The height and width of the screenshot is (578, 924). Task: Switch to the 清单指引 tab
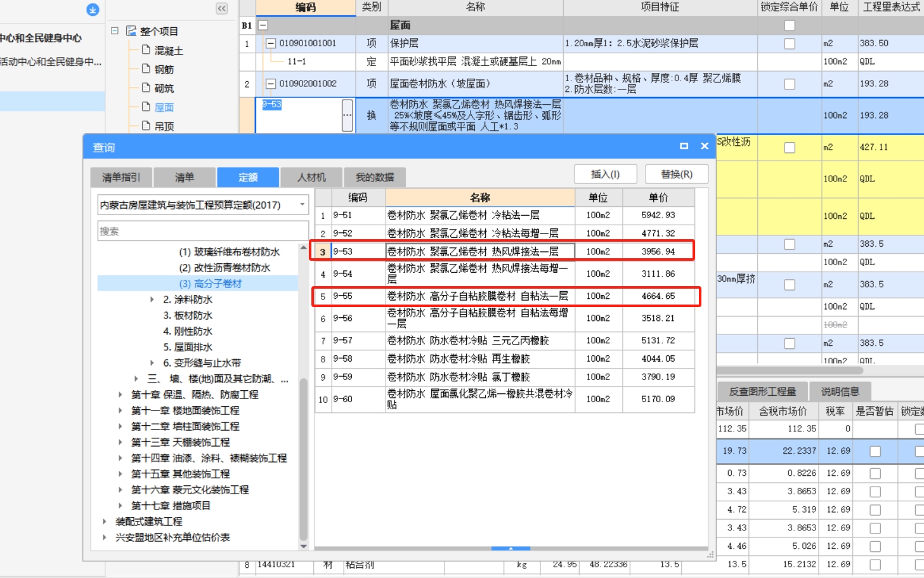click(121, 177)
